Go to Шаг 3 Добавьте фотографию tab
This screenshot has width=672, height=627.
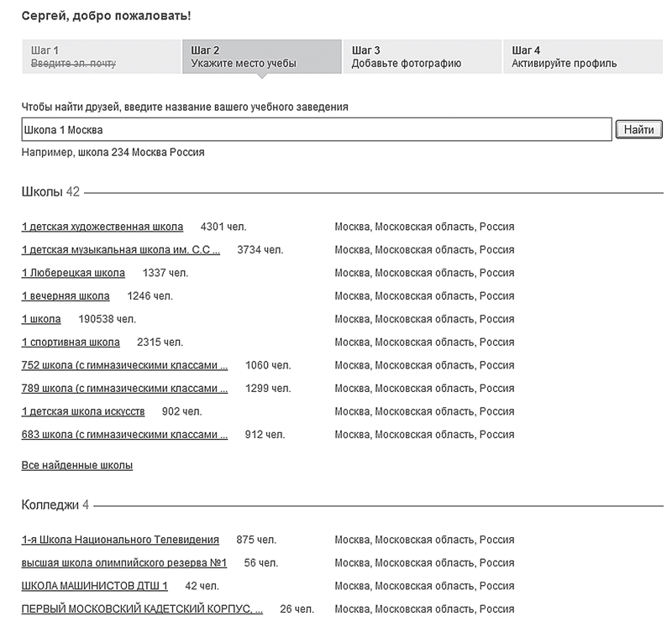point(422,57)
